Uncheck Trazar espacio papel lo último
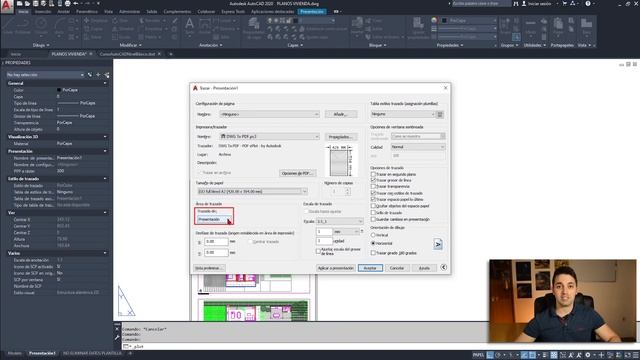 coord(373,199)
